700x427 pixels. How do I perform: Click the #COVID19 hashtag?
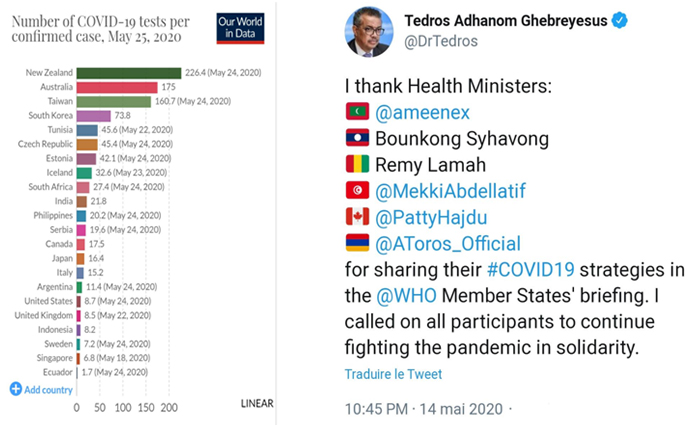[x=530, y=270]
